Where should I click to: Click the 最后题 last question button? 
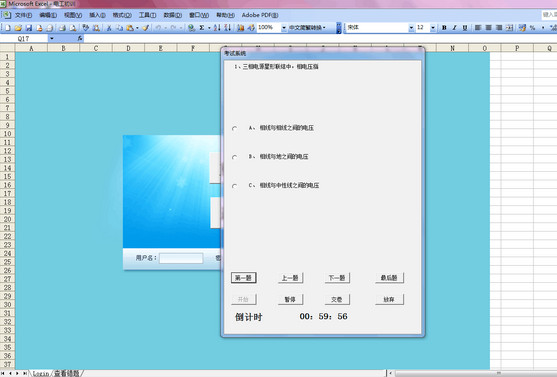click(x=389, y=278)
